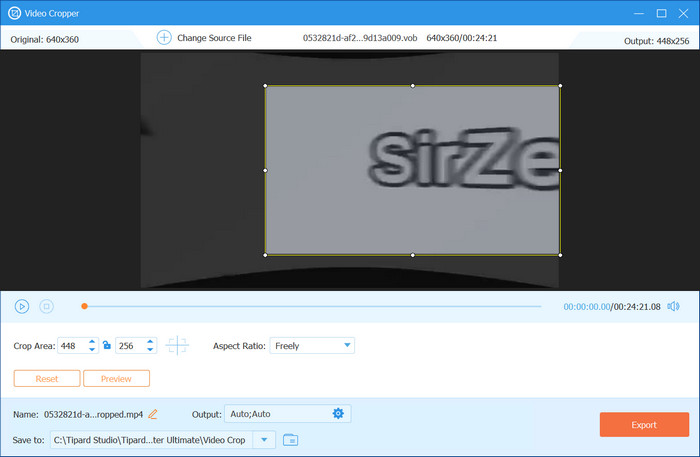This screenshot has height=457, width=700.
Task: Click the stop playback icon
Action: (46, 307)
